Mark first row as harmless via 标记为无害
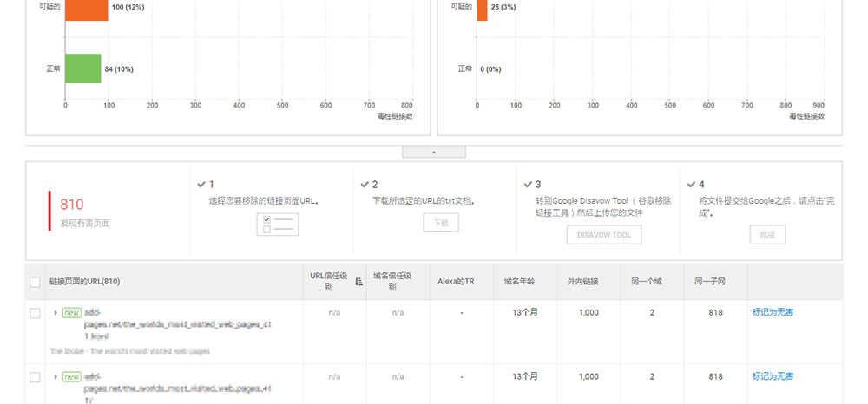Image resolution: width=868 pixels, height=404 pixels. coord(773,312)
